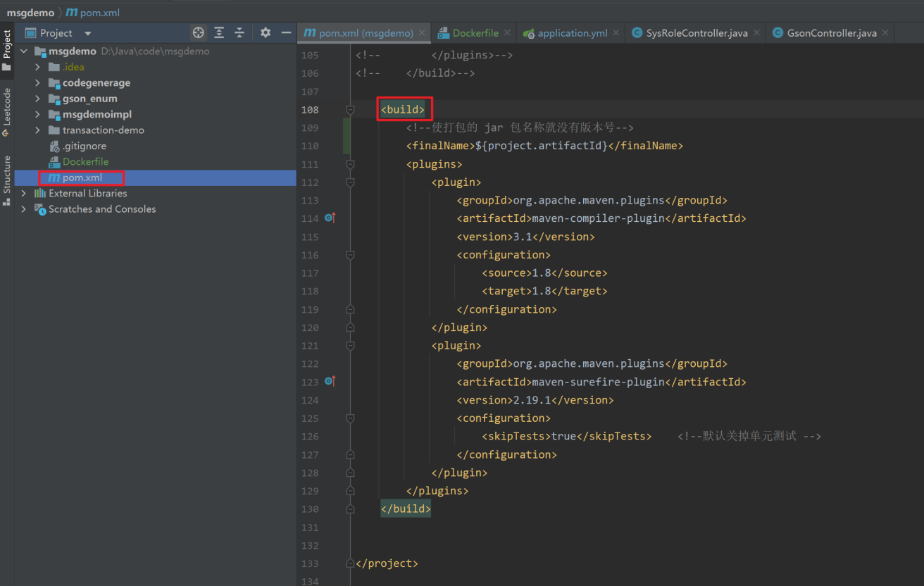
Task: Close the pom.xml (msgdemo) editor tab
Action: pyautogui.click(x=422, y=33)
